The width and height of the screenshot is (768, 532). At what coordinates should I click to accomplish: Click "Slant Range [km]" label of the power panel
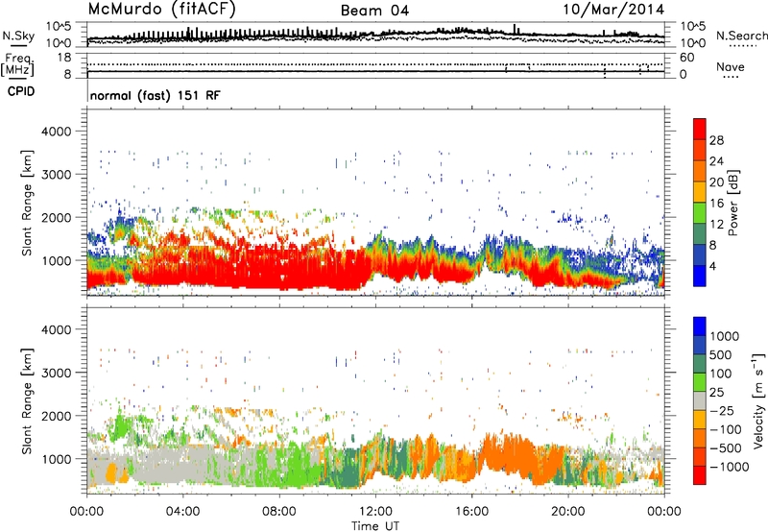tap(27, 203)
